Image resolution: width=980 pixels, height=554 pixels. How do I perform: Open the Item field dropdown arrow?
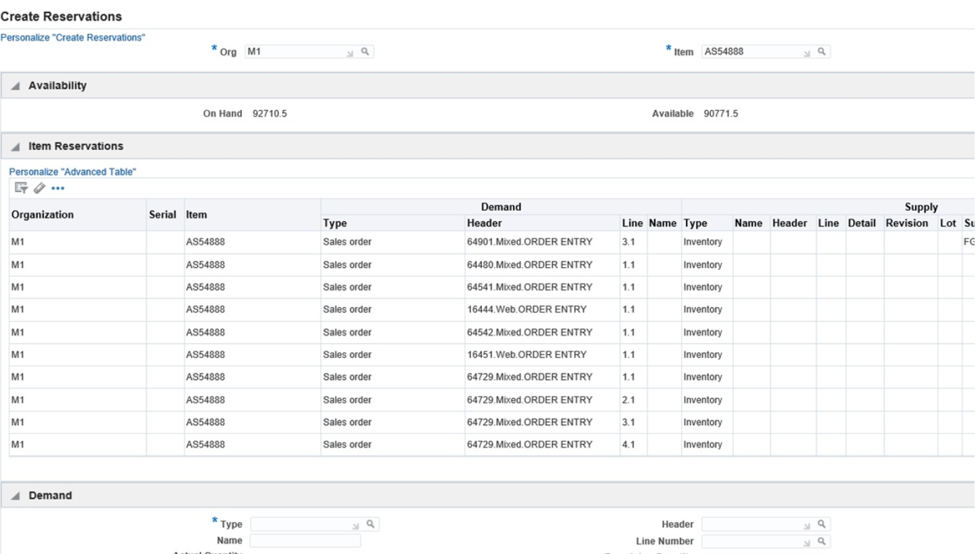click(807, 52)
